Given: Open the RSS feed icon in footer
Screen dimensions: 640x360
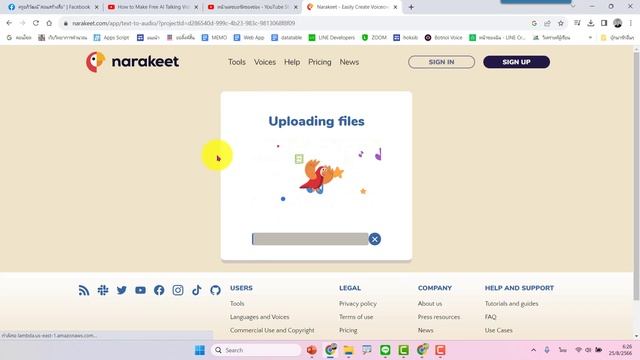Looking at the screenshot, I should pos(84,290).
